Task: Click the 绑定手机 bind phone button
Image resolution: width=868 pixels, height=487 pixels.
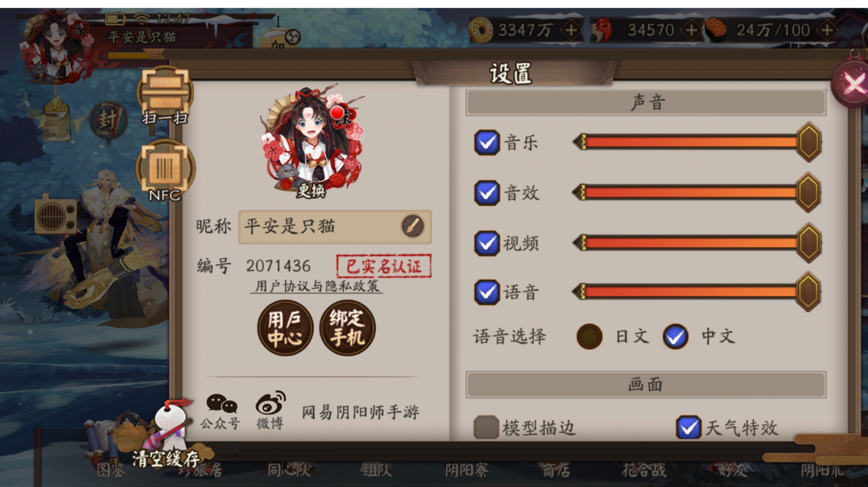Action: [348, 328]
